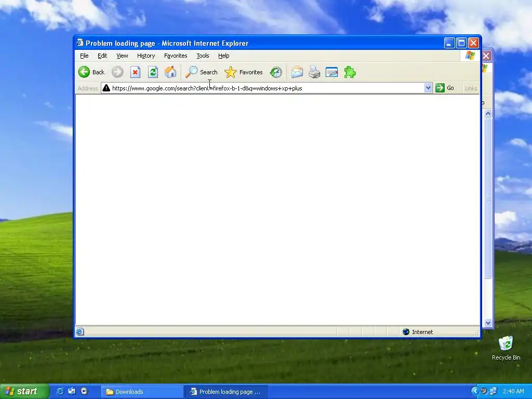
Task: Open the Edit menu
Action: (102, 56)
